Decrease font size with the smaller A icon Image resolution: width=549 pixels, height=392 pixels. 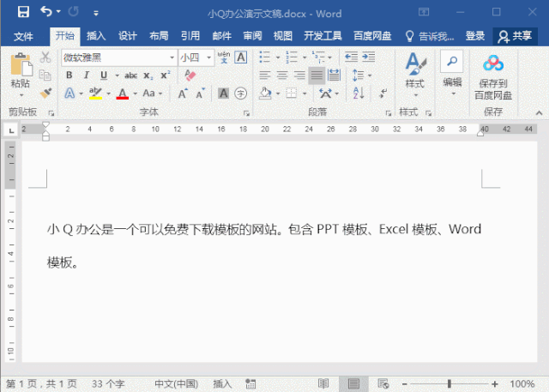pyautogui.click(x=200, y=93)
